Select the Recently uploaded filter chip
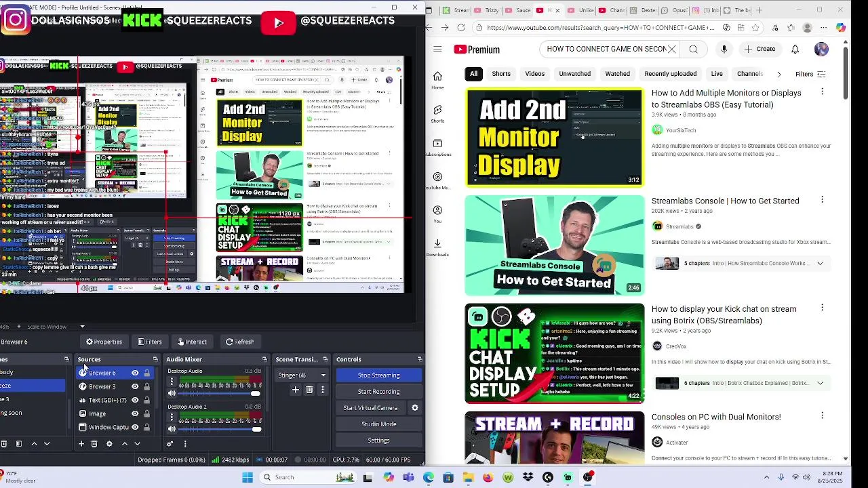 [670, 74]
